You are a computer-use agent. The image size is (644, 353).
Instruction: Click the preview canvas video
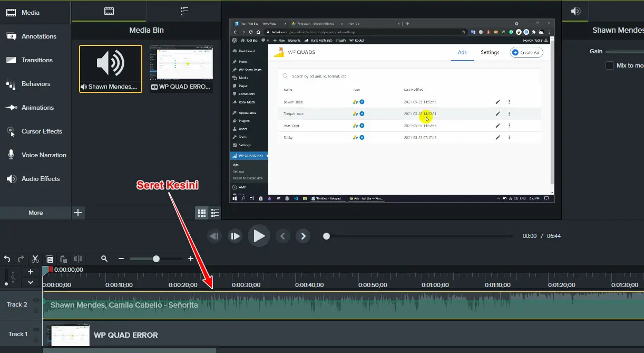click(x=392, y=110)
